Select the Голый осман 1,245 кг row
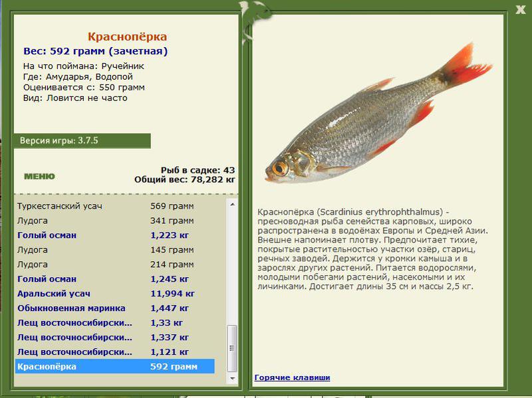Image resolution: width=532 pixels, height=398 pixels. 114,278
